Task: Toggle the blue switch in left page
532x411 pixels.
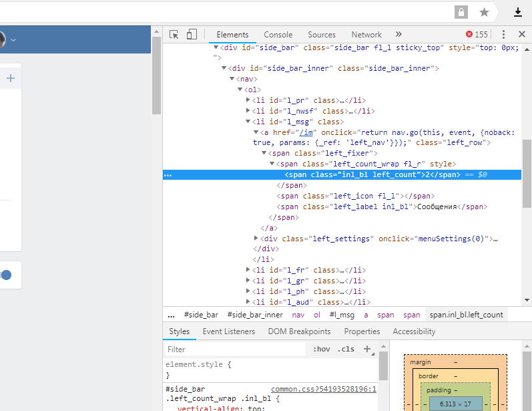Action: (x=6, y=275)
